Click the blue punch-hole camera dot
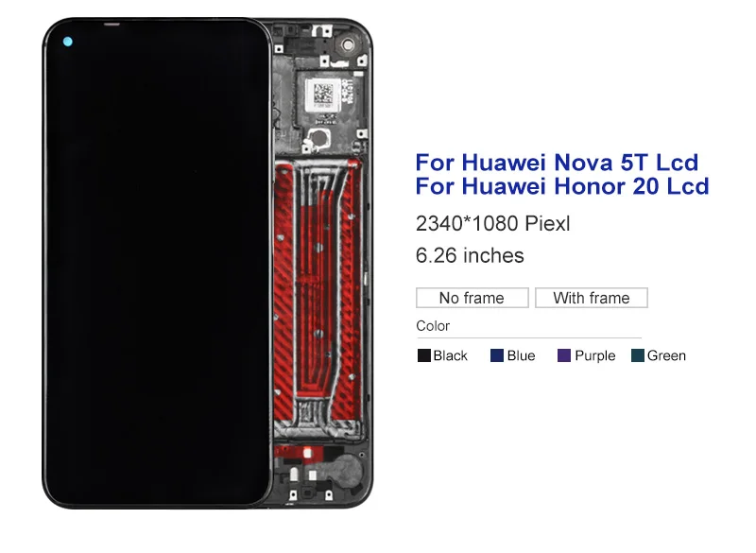 [68, 42]
